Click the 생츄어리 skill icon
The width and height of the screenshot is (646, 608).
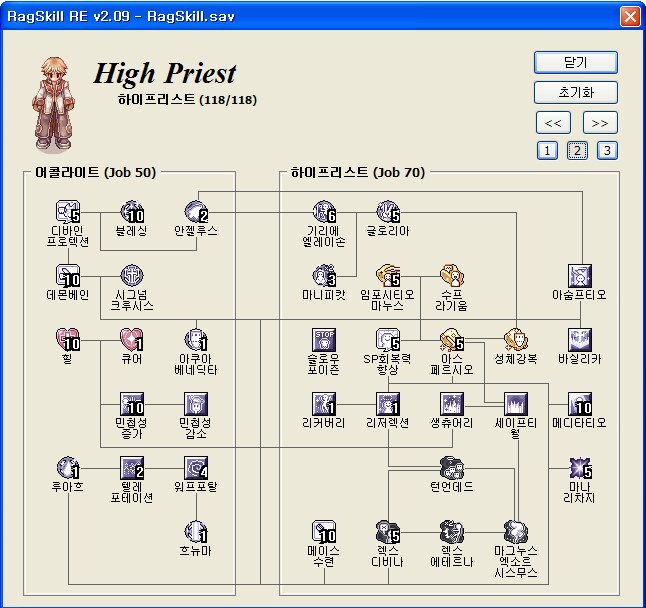pos(452,404)
